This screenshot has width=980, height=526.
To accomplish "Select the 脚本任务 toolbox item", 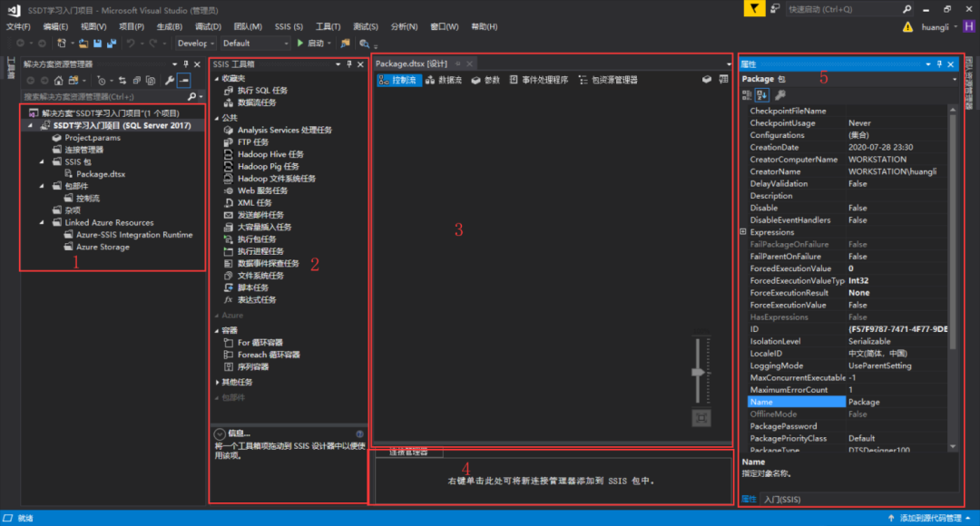I will point(253,288).
